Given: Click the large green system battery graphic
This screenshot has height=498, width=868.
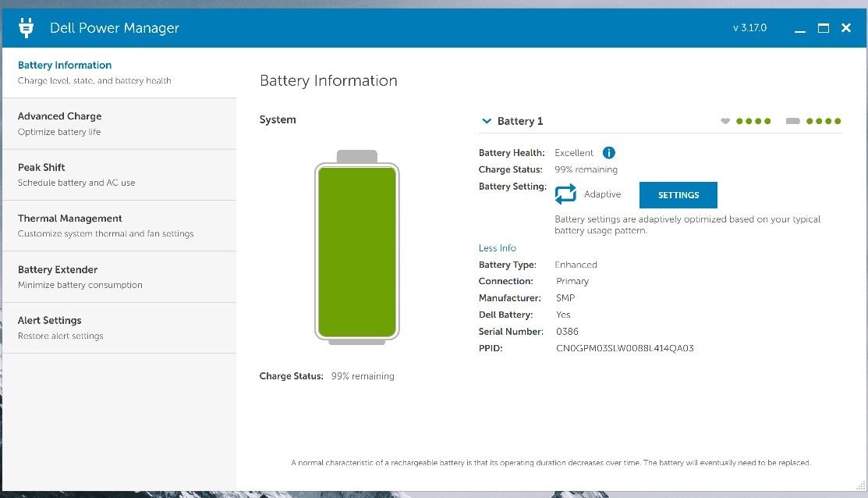Looking at the screenshot, I should pos(357,247).
